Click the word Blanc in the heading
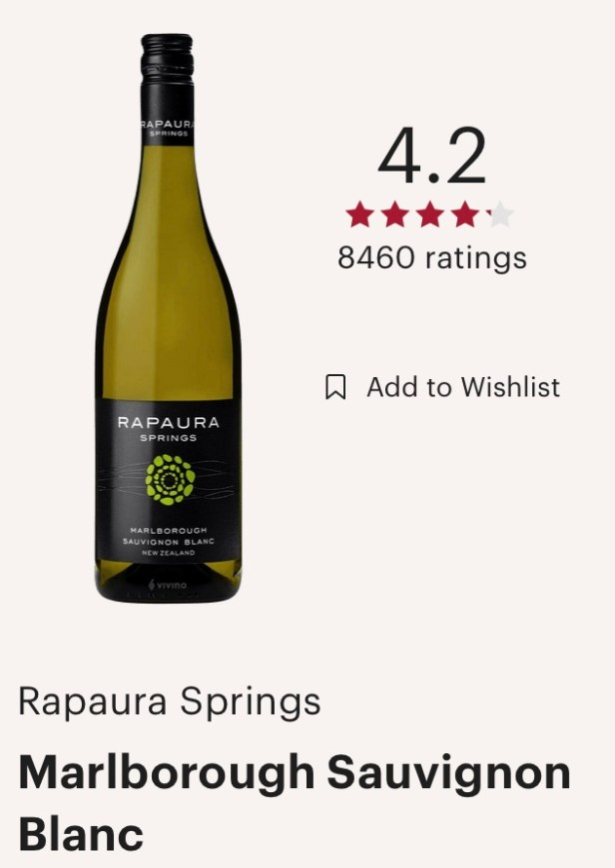Image resolution: width=615 pixels, height=868 pixels. (81, 834)
